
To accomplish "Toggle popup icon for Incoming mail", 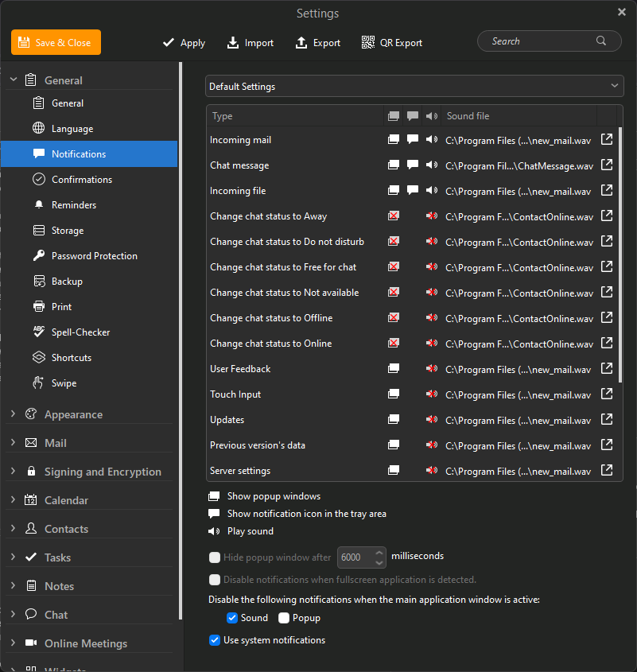I will (x=394, y=139).
